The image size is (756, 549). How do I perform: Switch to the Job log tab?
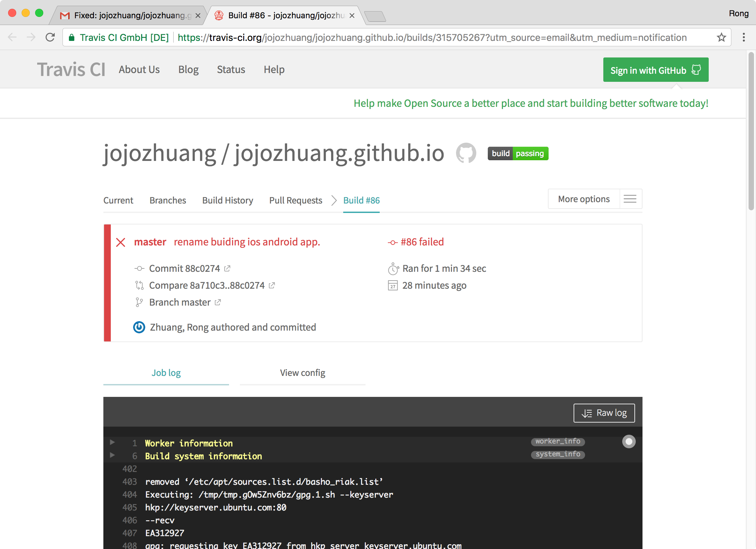(166, 373)
